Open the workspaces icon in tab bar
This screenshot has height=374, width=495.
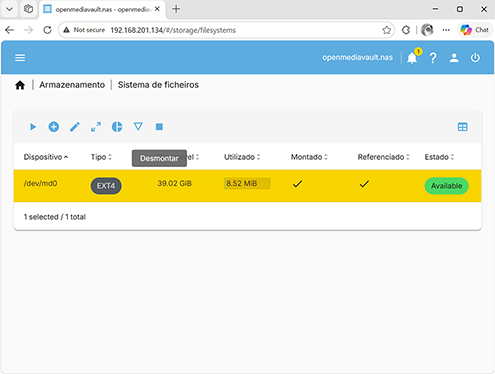(29, 9)
